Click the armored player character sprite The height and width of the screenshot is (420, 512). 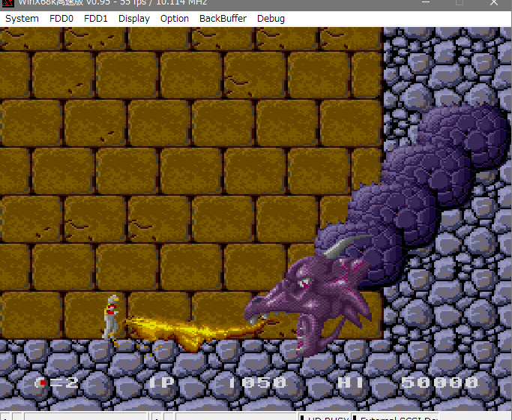click(x=111, y=316)
